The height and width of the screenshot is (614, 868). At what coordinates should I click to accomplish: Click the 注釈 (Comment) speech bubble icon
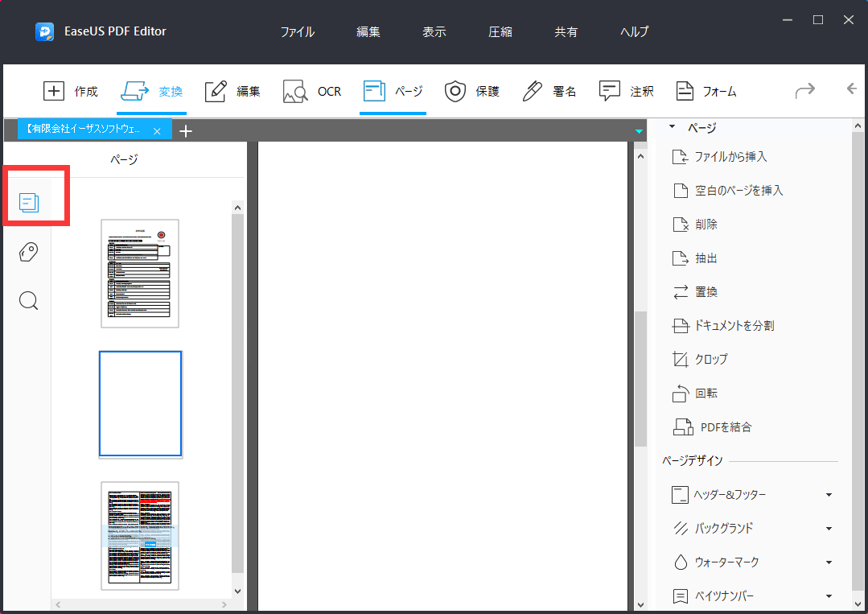(610, 92)
